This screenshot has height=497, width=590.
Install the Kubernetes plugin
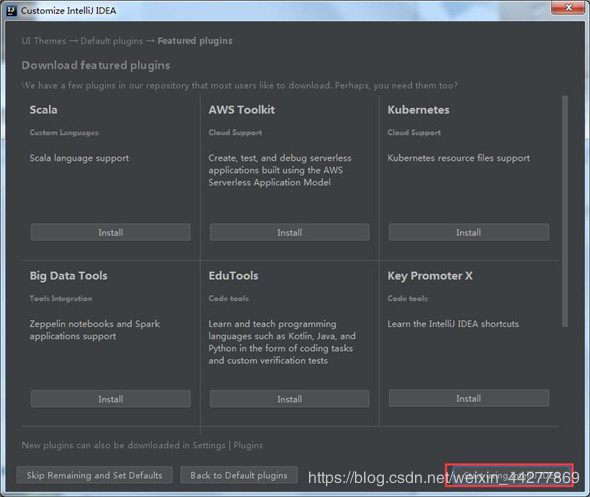(468, 232)
